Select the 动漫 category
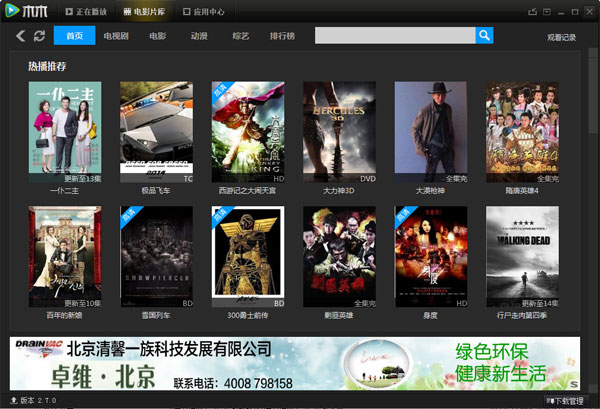 (198, 36)
